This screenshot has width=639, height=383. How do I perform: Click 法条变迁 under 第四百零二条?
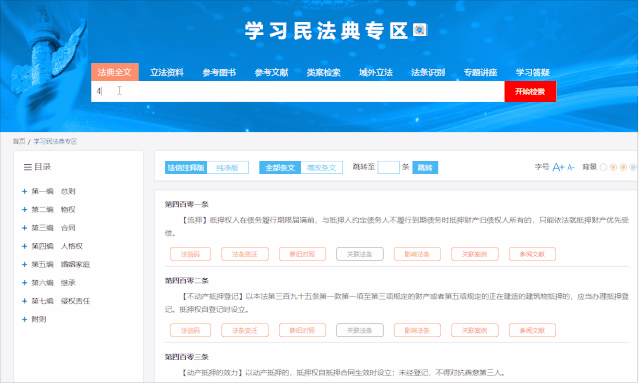(245, 330)
